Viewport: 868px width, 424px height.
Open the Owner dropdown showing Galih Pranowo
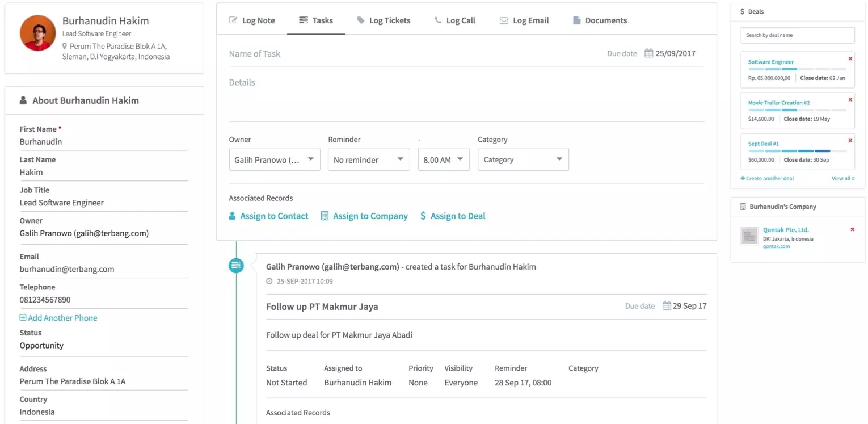point(275,159)
